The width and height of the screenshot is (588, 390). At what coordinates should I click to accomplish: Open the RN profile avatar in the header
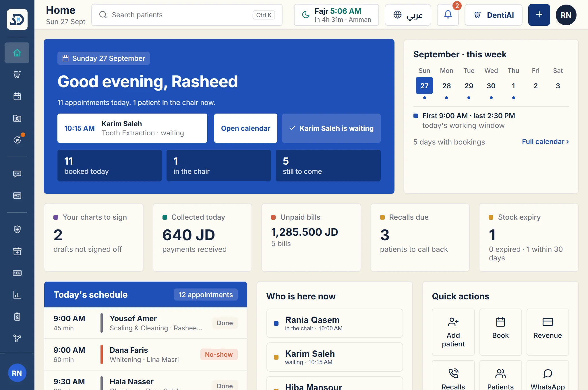(566, 15)
